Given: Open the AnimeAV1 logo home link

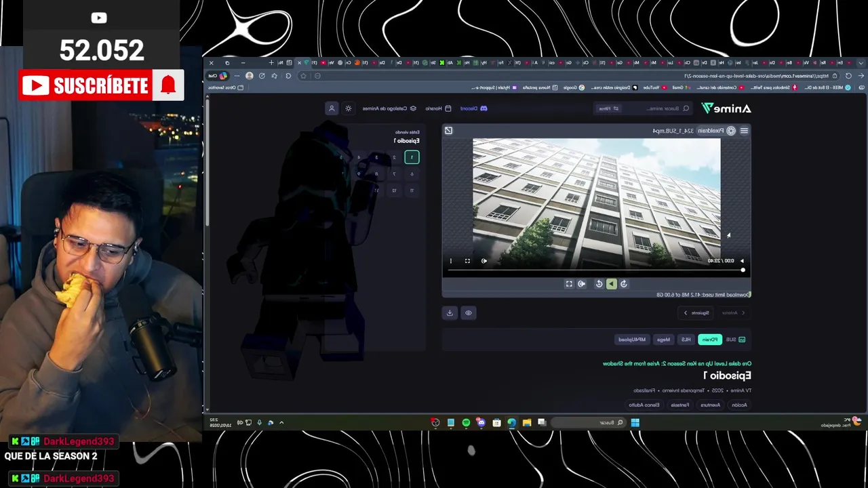Looking at the screenshot, I should tap(726, 108).
